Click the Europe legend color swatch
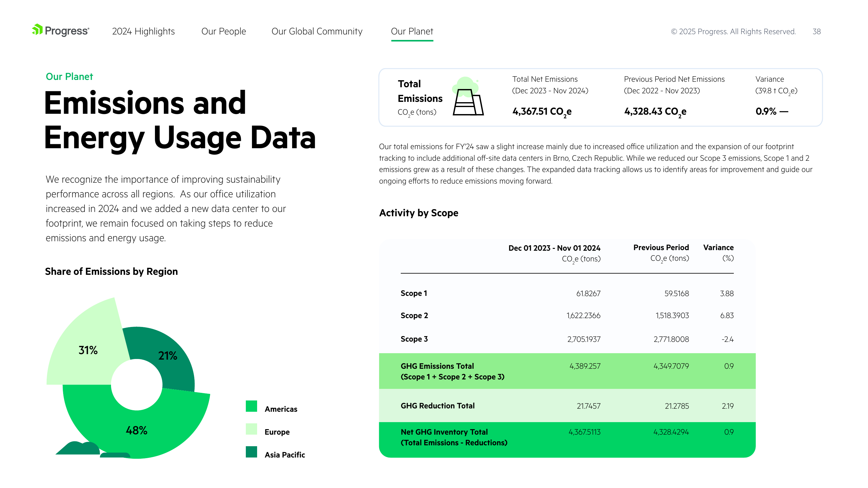Viewport: 868px width, 488px height. (x=251, y=429)
